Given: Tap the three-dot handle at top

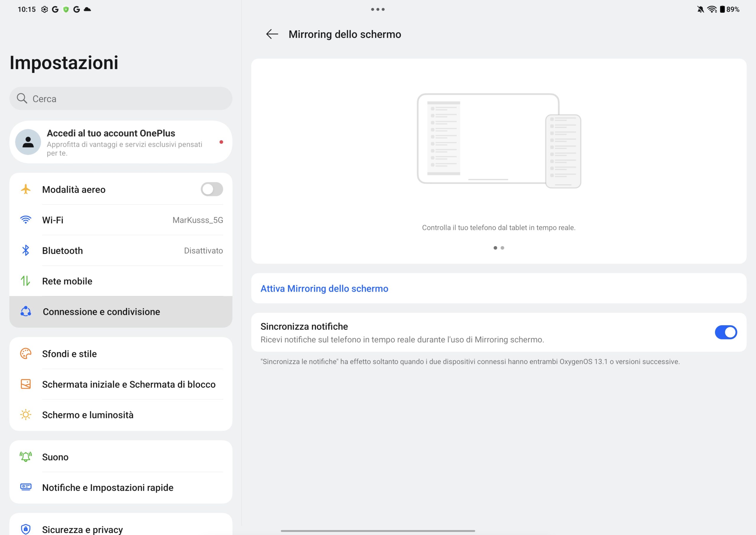Looking at the screenshot, I should (x=378, y=9).
